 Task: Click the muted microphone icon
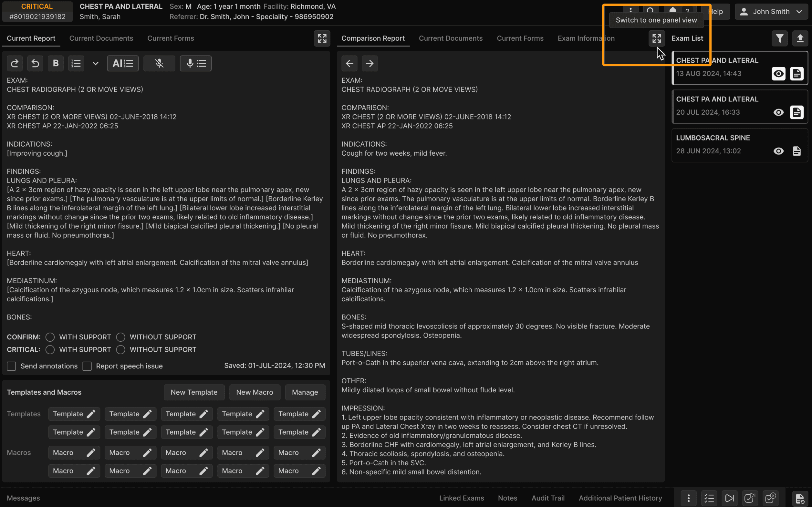coord(159,63)
